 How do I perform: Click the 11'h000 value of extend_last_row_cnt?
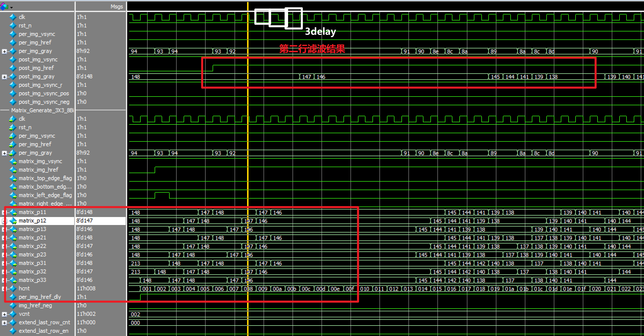[x=86, y=323]
